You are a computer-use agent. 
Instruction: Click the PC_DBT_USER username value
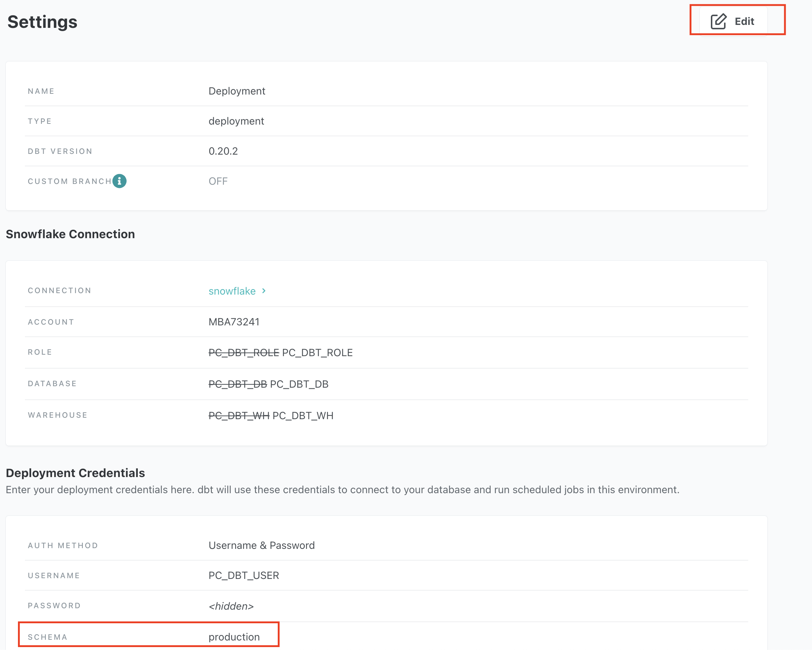244,575
